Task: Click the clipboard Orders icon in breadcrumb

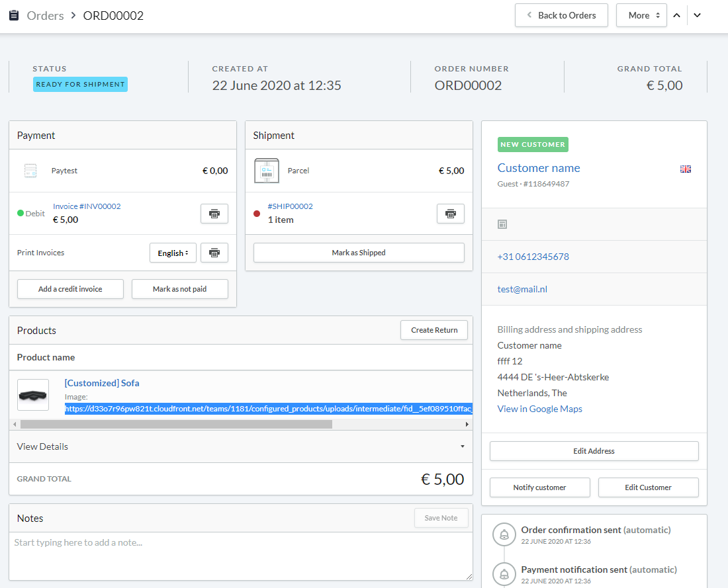Action: pyautogui.click(x=14, y=15)
